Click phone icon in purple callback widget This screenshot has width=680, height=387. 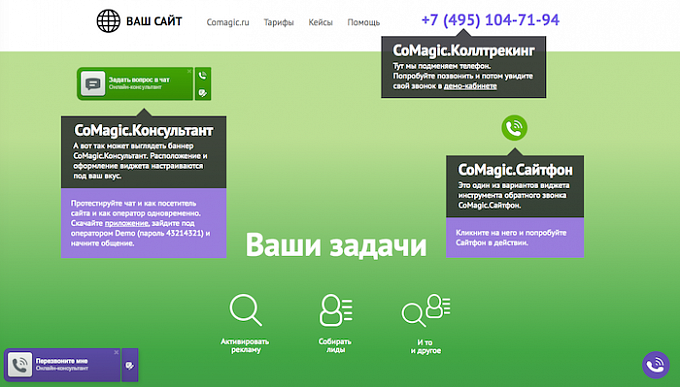(x=20, y=364)
